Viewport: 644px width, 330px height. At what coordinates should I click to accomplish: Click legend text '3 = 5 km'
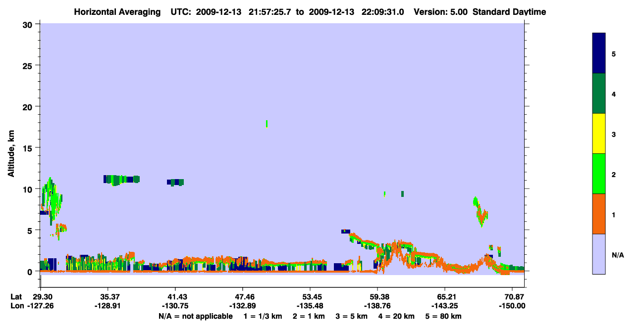(x=352, y=316)
